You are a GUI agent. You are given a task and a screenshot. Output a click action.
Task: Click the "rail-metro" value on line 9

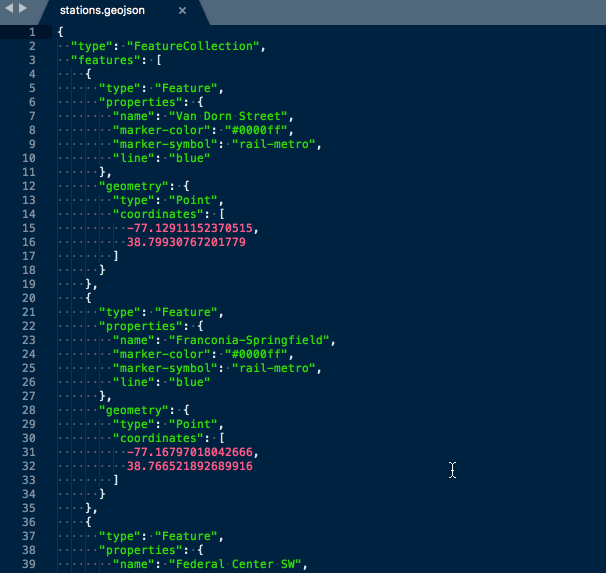click(x=281, y=144)
